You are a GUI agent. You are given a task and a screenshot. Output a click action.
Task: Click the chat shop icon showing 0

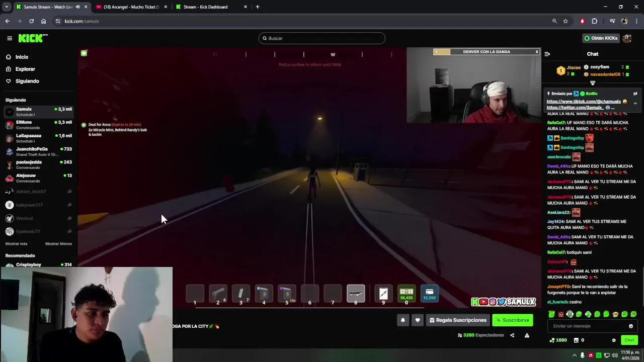click(x=579, y=340)
